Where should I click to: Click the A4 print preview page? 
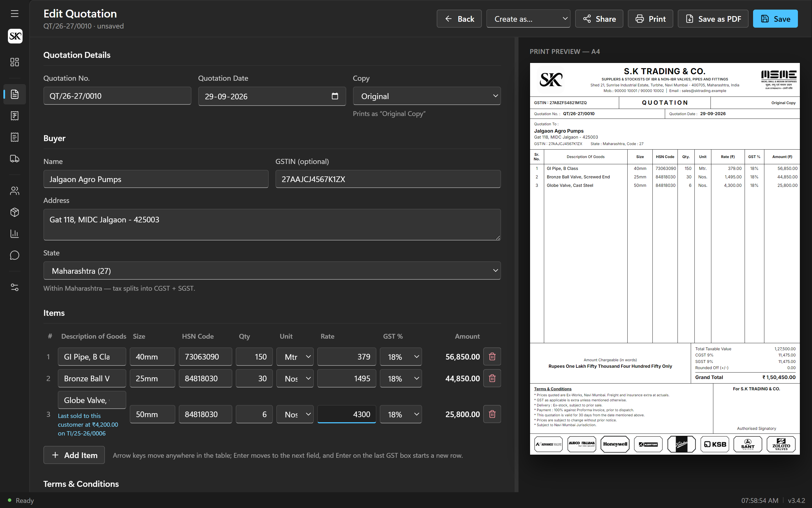pos(664,259)
